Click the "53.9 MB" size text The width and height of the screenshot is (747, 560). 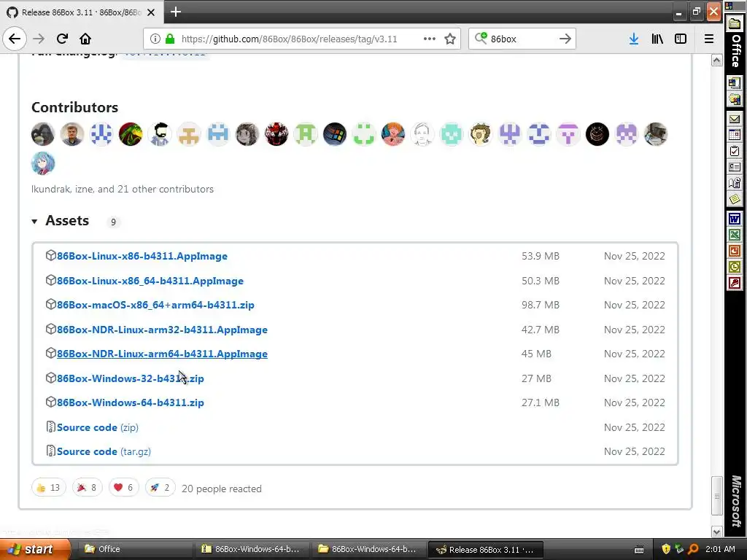(x=541, y=256)
